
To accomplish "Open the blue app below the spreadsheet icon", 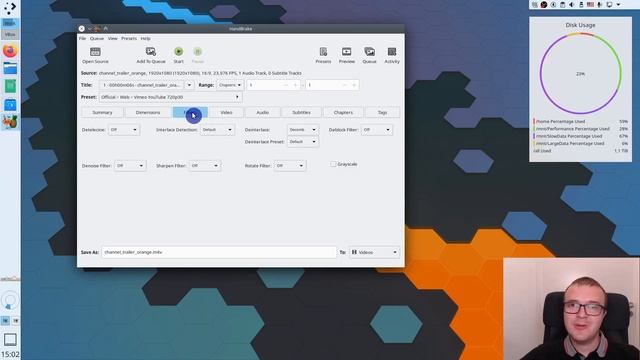I will [10, 104].
